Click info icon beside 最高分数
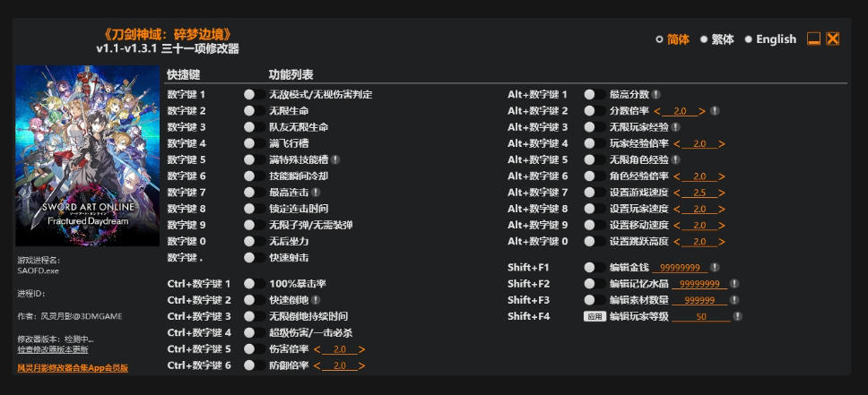 [x=656, y=95]
